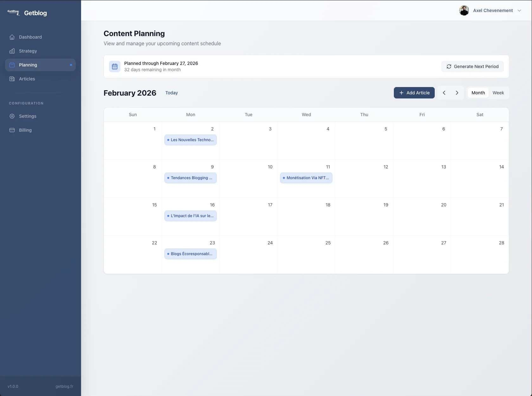Click the calendar icon beside planned date
532x396 pixels.
[x=115, y=66]
